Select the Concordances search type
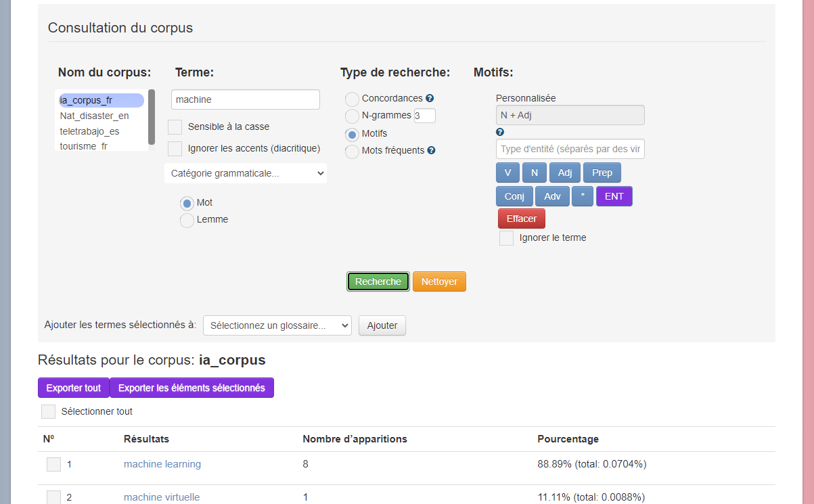 (353, 99)
